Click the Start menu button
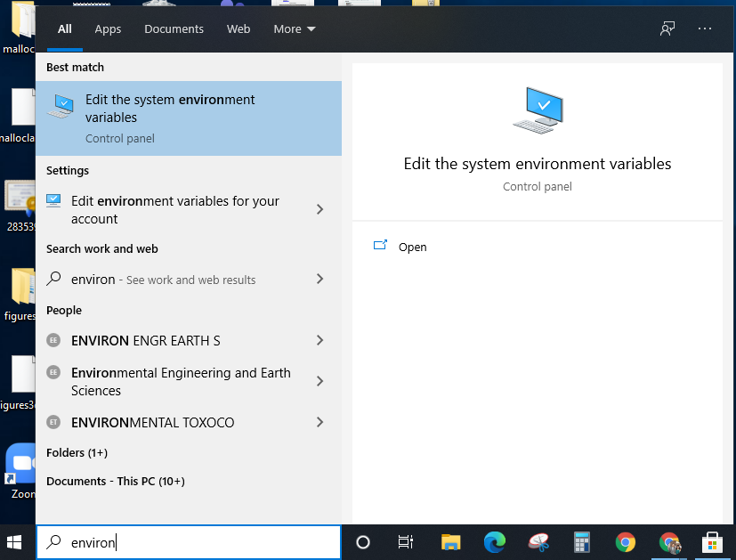The height and width of the screenshot is (560, 736). [x=14, y=541]
